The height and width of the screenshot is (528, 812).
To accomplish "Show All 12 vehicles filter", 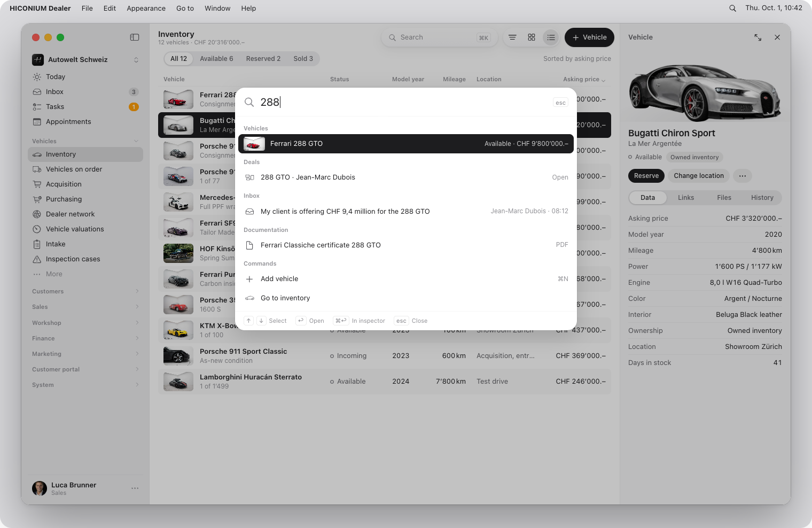I will pos(179,59).
